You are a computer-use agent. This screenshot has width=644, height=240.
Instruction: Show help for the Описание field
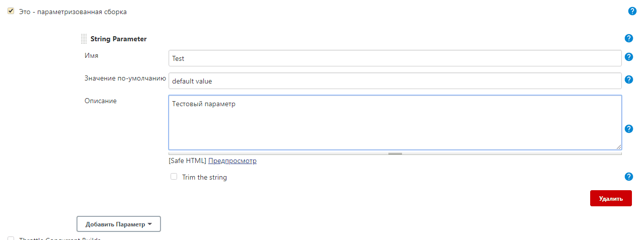click(x=628, y=129)
